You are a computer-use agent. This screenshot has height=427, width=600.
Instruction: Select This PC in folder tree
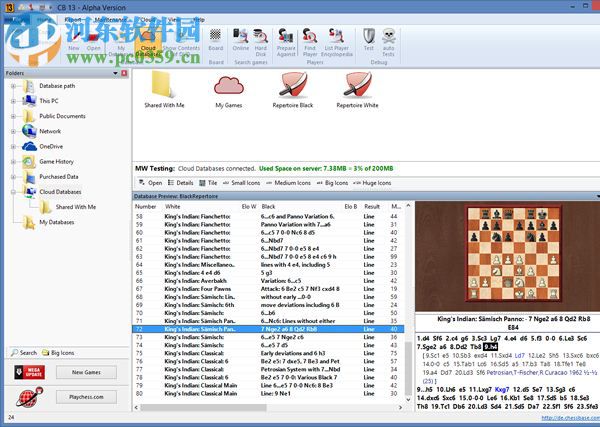pos(49,101)
